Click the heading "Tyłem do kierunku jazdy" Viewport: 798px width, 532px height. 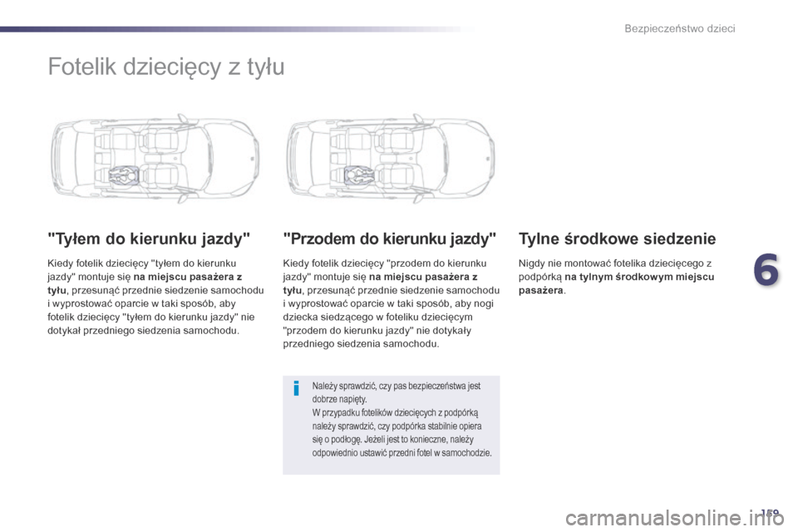(x=149, y=239)
